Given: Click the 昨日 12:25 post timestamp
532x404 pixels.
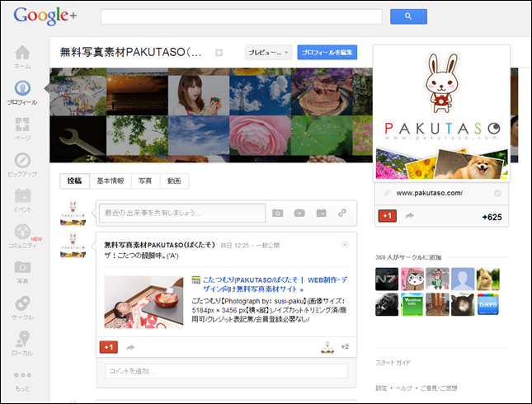Looking at the screenshot, I should [235, 245].
